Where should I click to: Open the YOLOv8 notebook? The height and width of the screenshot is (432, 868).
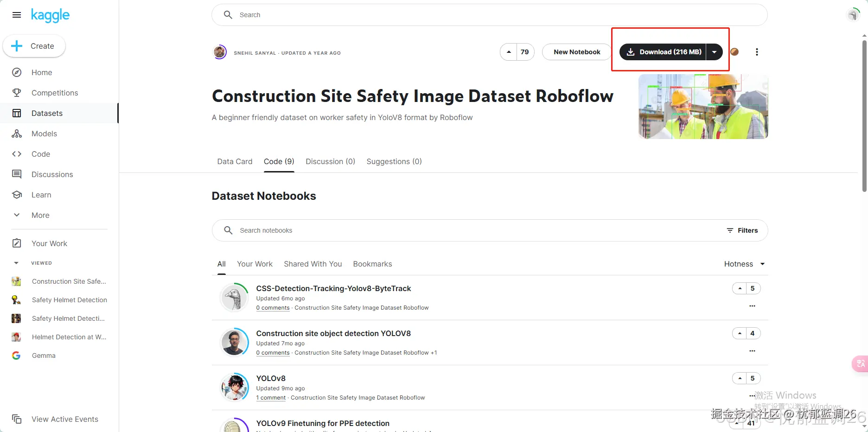click(x=271, y=378)
